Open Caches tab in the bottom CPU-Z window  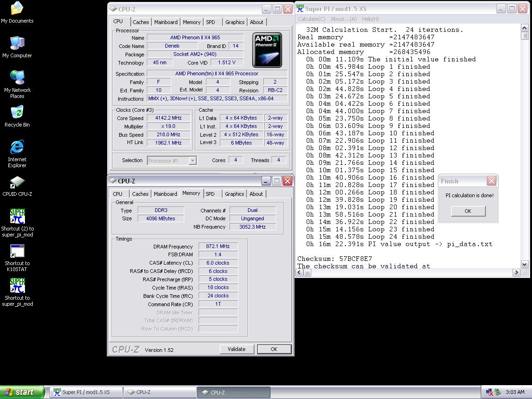point(140,194)
